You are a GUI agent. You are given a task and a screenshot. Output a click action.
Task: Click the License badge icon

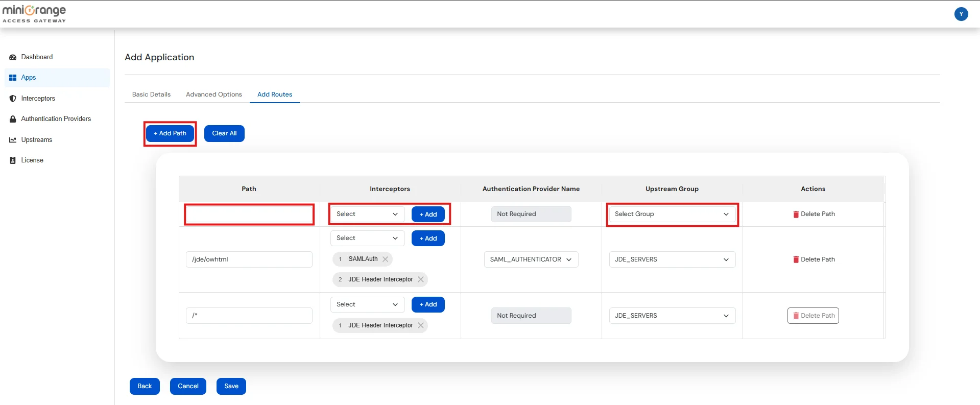13,160
